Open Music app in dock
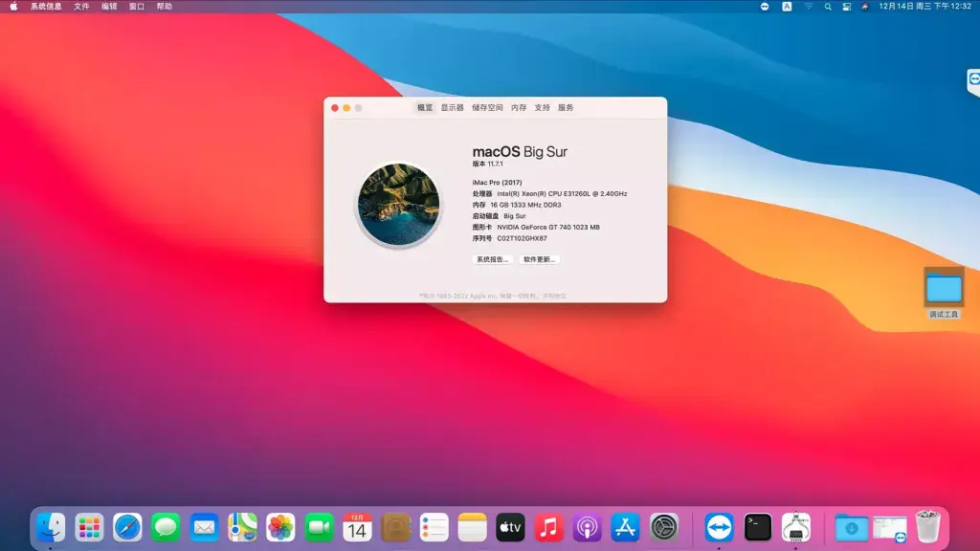This screenshot has width=980, height=551. 548,528
